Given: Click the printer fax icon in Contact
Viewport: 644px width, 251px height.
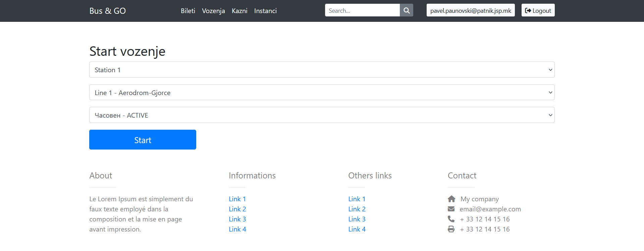Looking at the screenshot, I should coord(451,229).
